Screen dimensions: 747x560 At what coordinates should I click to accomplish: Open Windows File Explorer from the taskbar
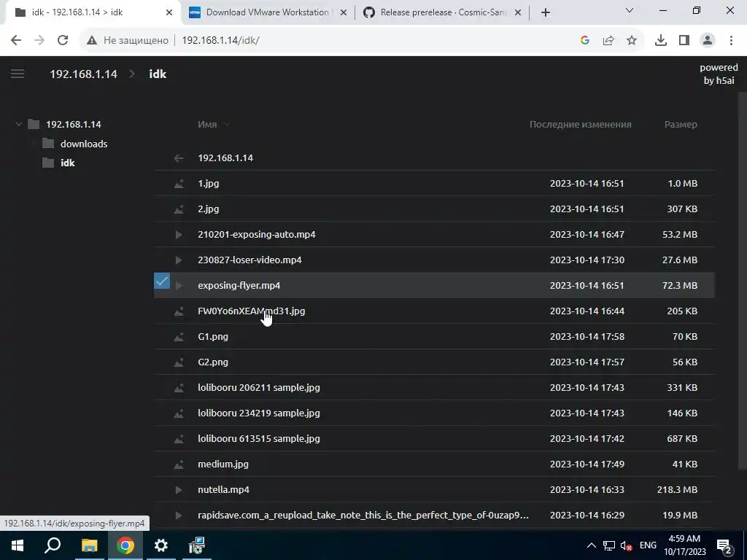coord(89,545)
